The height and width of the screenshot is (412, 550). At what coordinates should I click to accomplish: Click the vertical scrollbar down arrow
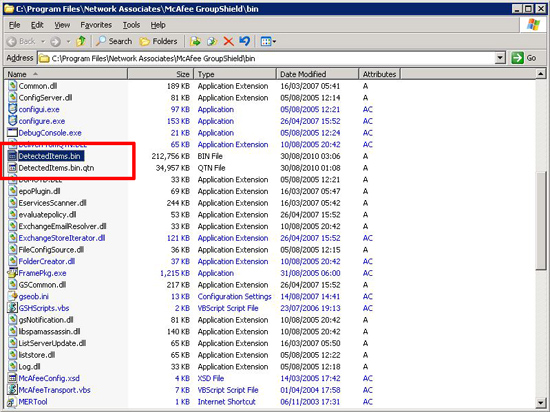541,402
